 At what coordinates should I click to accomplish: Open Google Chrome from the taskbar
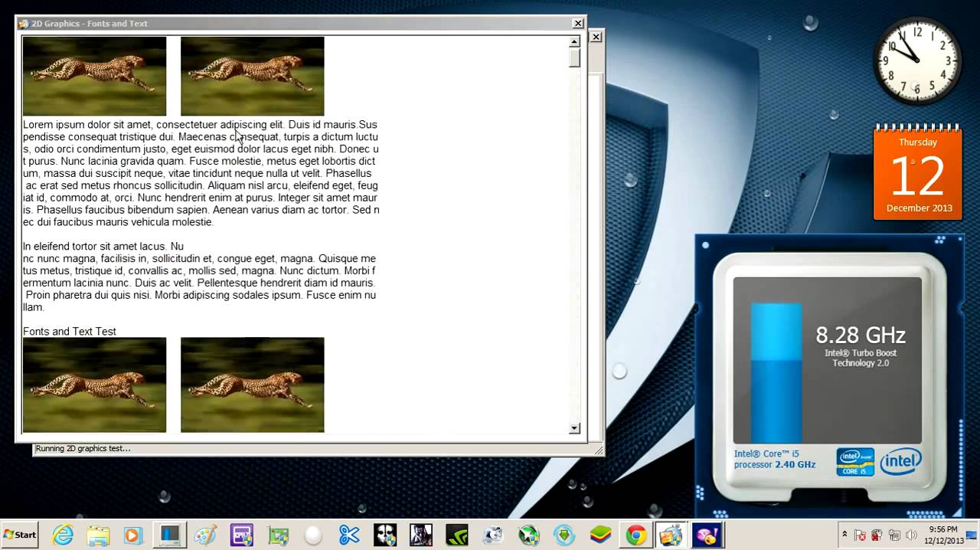coord(636,535)
